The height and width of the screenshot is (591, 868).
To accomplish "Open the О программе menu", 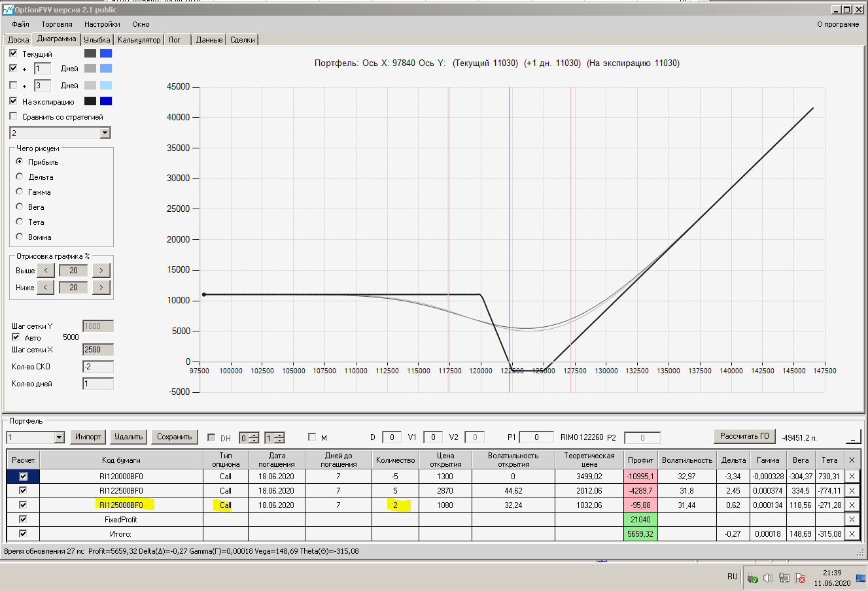I will click(x=838, y=24).
